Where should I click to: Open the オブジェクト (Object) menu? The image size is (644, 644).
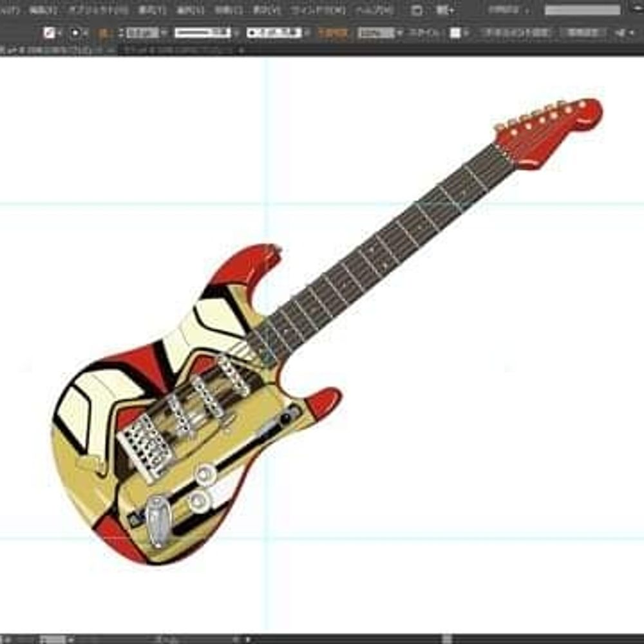[98, 10]
